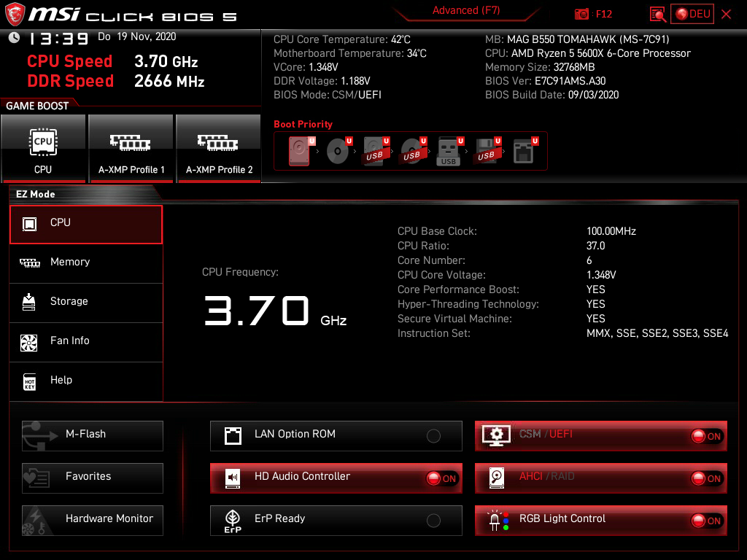
Task: Click the DDR Speed 2666 MHz value
Action: point(169,81)
